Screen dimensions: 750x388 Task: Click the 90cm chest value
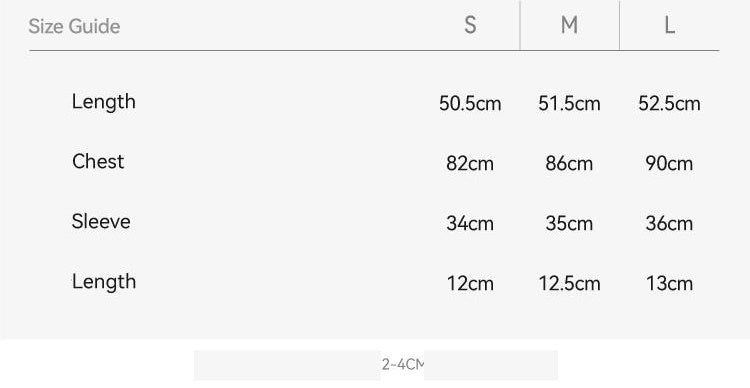[669, 164]
